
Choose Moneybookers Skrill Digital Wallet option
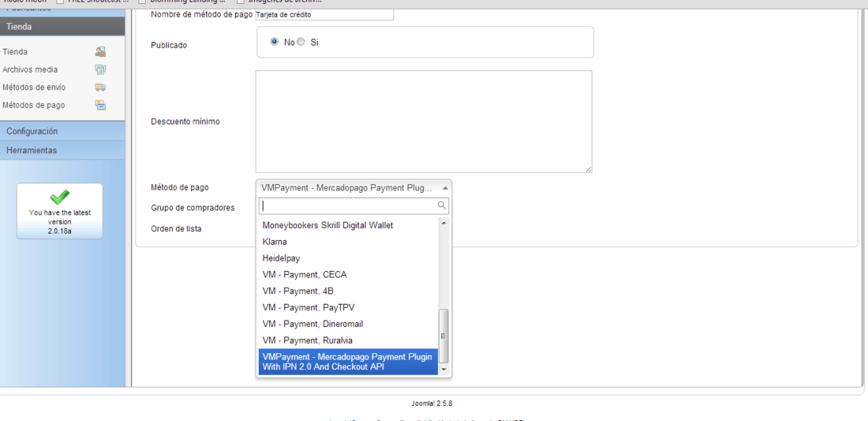point(348,225)
